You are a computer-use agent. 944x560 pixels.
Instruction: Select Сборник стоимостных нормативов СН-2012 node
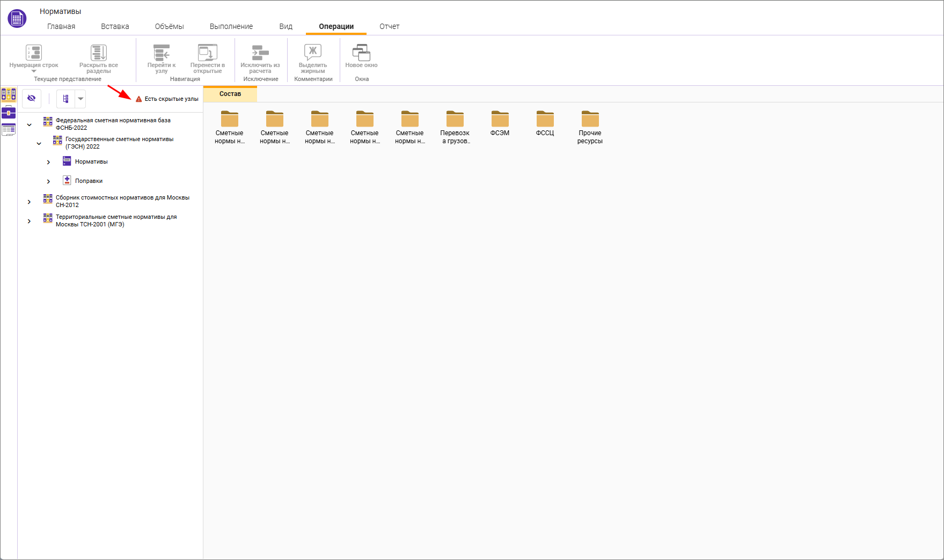tap(122, 201)
